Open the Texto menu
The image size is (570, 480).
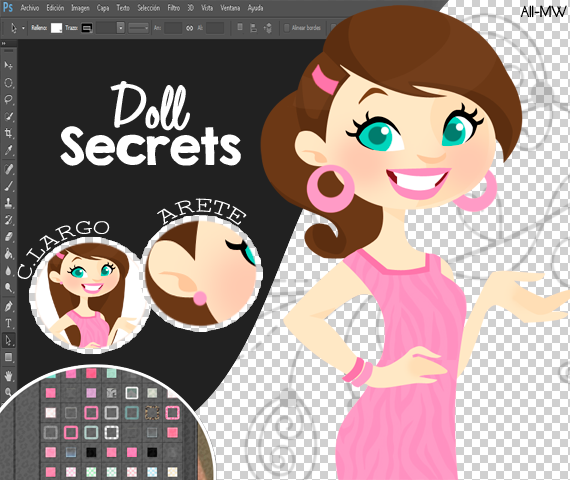click(123, 8)
